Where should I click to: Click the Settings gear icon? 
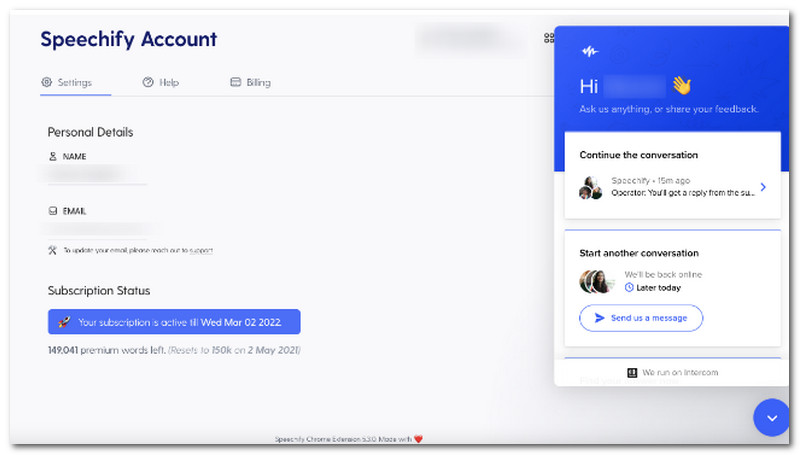[46, 82]
